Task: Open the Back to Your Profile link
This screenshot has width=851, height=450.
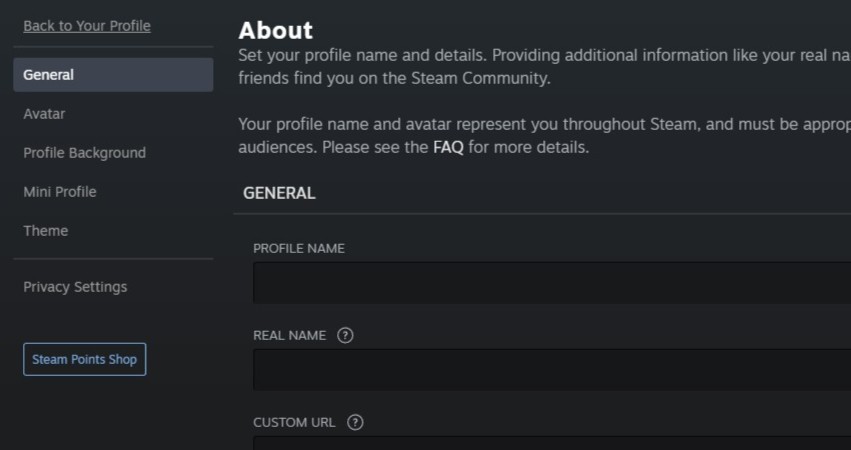Action: [x=87, y=26]
